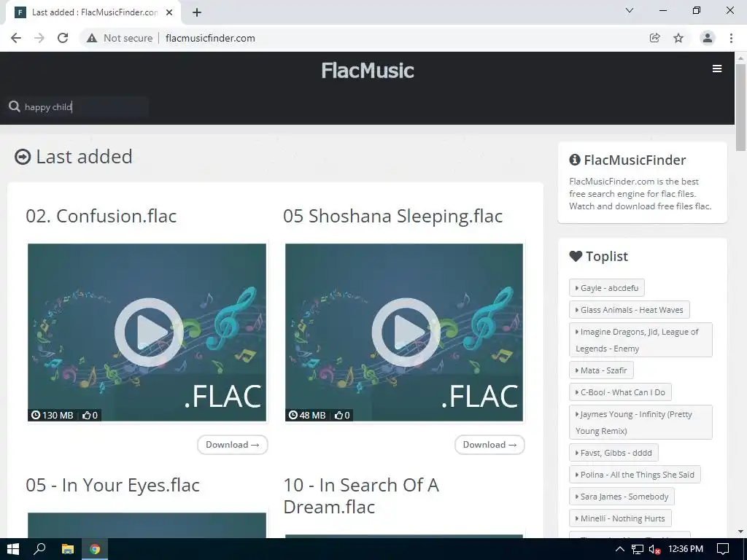This screenshot has height=560, width=747.
Task: Open File Explorer from the taskbar
Action: click(x=68, y=549)
